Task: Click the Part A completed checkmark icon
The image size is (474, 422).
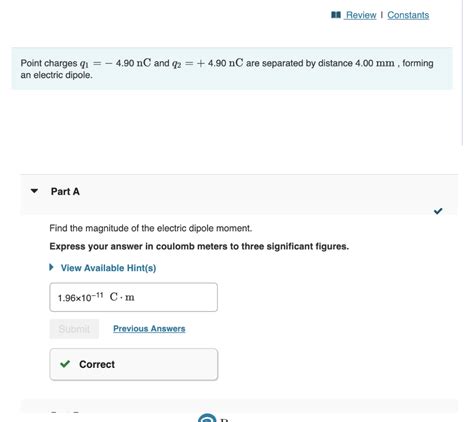Action: tap(438, 211)
